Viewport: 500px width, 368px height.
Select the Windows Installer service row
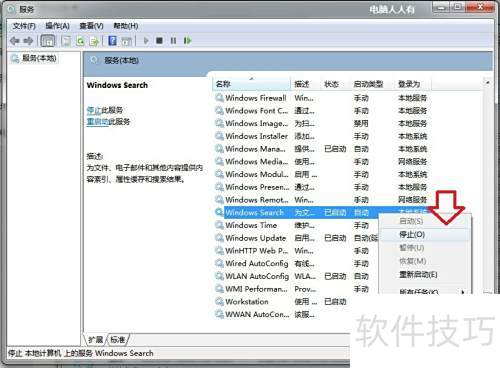(x=322, y=136)
